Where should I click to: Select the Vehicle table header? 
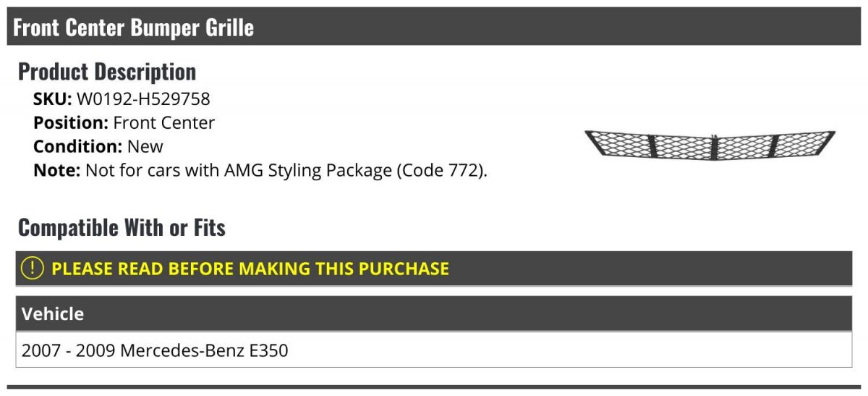click(434, 314)
